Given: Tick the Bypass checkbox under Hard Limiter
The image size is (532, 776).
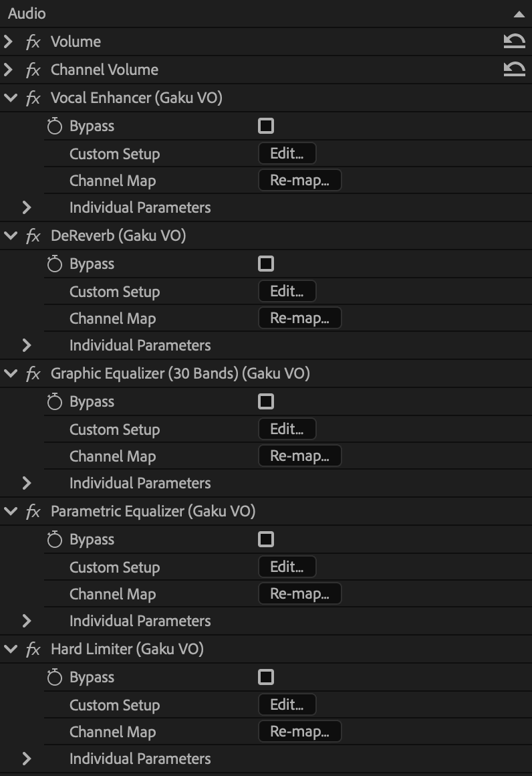Looking at the screenshot, I should tap(266, 677).
